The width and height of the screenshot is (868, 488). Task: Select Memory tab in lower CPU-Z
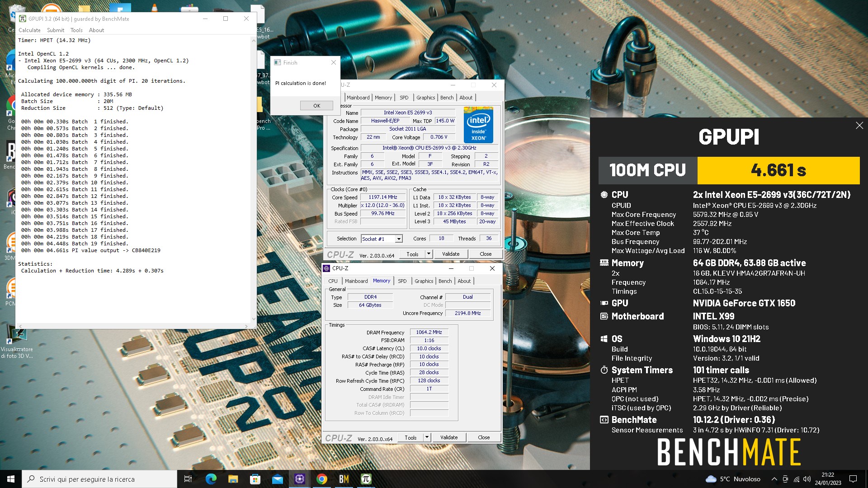tap(382, 281)
